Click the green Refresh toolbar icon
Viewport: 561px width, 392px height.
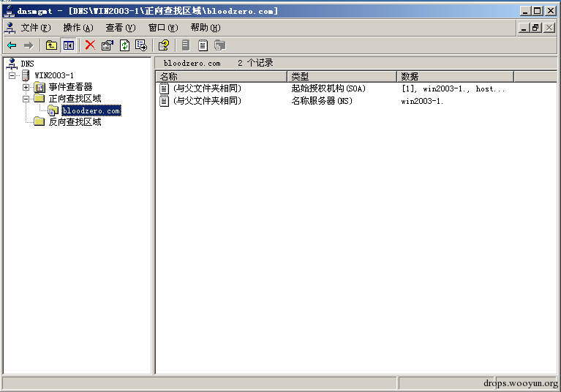[124, 45]
